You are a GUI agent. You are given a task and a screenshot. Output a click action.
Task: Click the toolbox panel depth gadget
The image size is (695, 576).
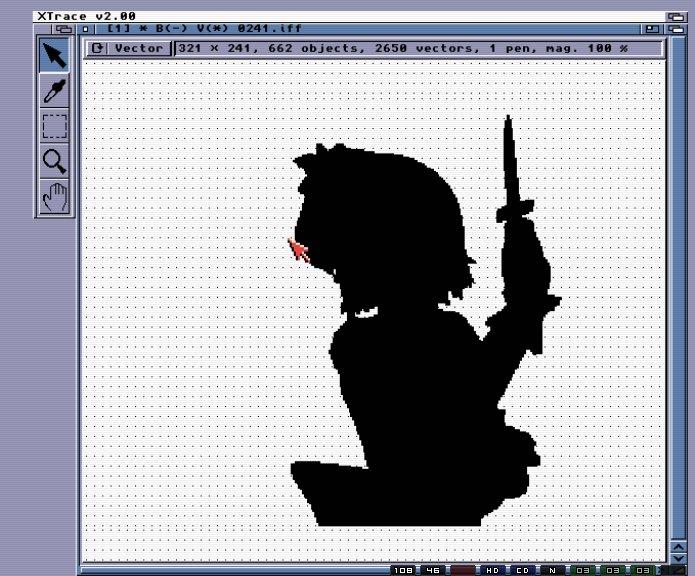point(63,29)
